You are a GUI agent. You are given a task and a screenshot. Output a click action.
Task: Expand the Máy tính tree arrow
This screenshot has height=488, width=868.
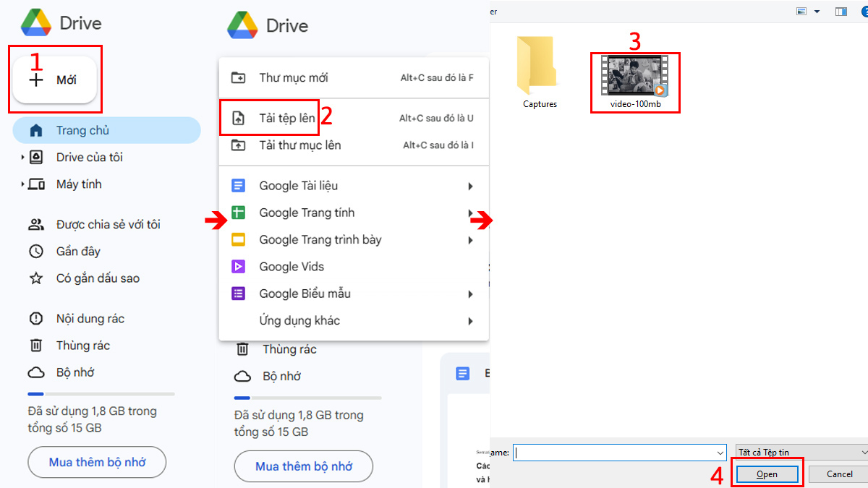(x=22, y=184)
